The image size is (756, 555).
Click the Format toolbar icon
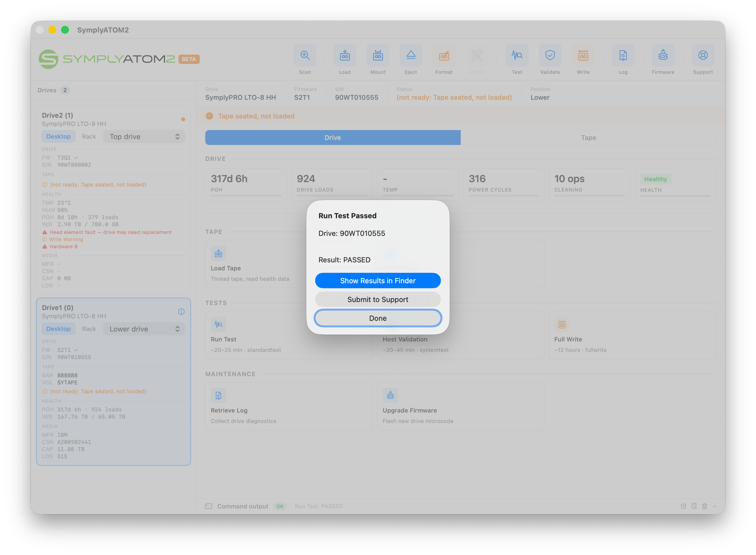(x=444, y=55)
